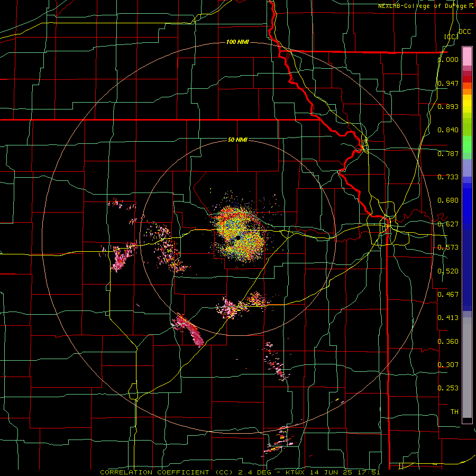Click the 0.573 value on the color scale

pos(448,248)
